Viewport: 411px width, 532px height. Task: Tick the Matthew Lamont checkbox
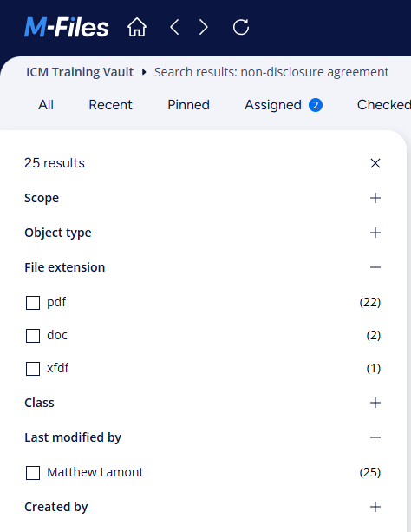click(33, 473)
